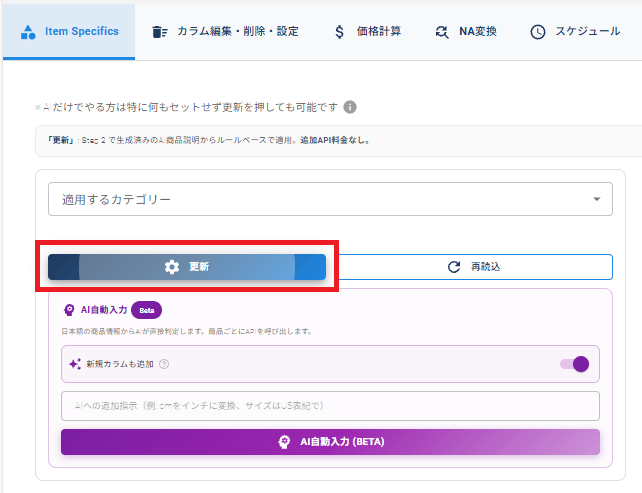Click the head icon in AI自動入力 heading
Image resolution: width=642 pixels, height=493 pixels.
click(69, 310)
